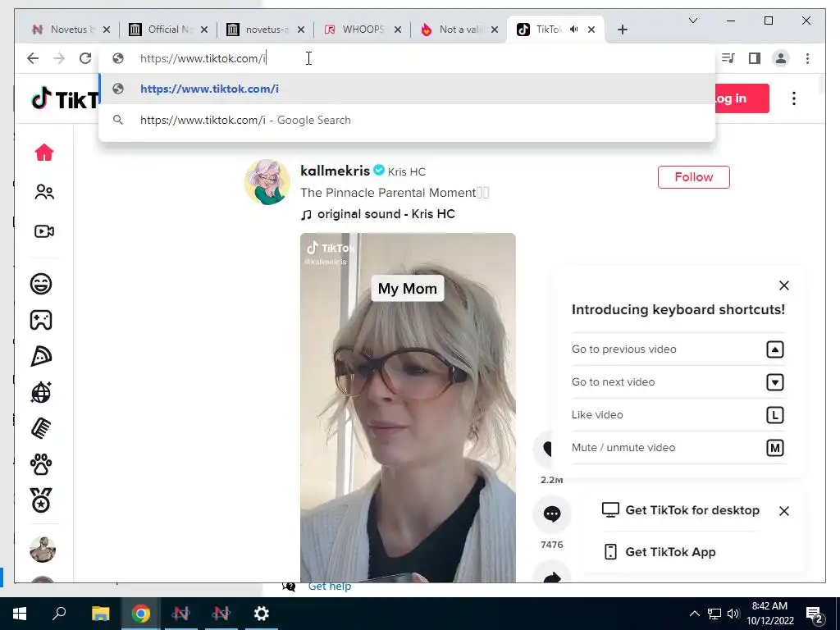Screen dimensions: 840x630
Task: Open the LIVE camera icon in sidebar
Action: pyautogui.click(x=44, y=231)
